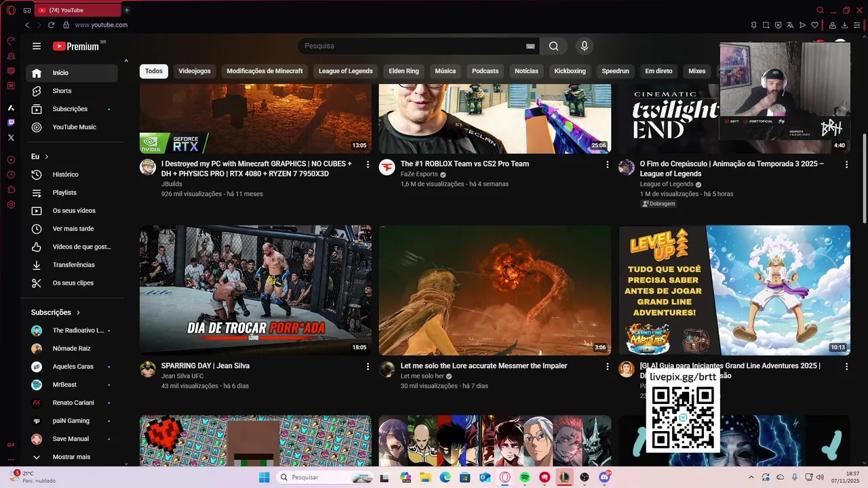The image size is (868, 488).
Task: Reload the page with the refresh icon
Action: (x=51, y=25)
